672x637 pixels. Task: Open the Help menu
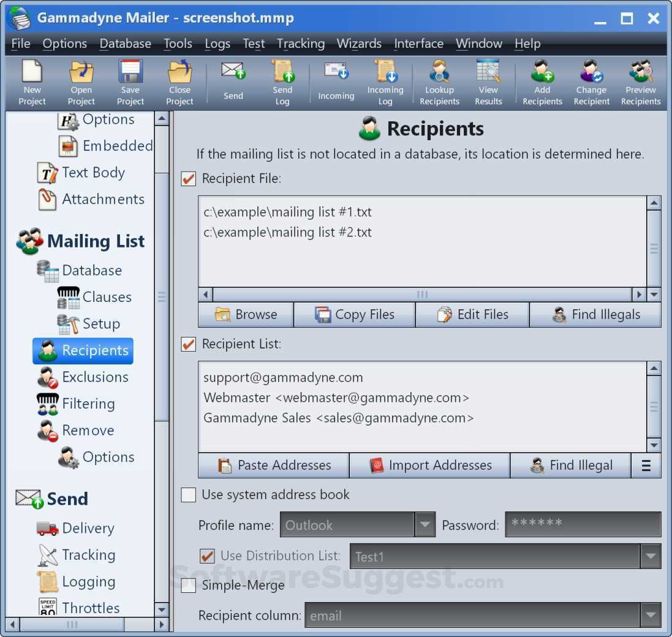527,43
